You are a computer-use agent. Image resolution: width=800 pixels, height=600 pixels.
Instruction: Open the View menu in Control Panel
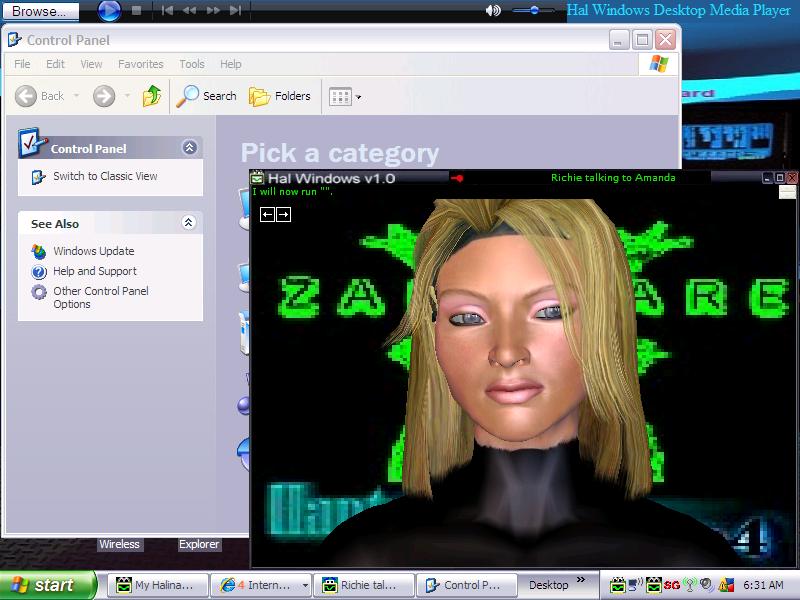(91, 64)
